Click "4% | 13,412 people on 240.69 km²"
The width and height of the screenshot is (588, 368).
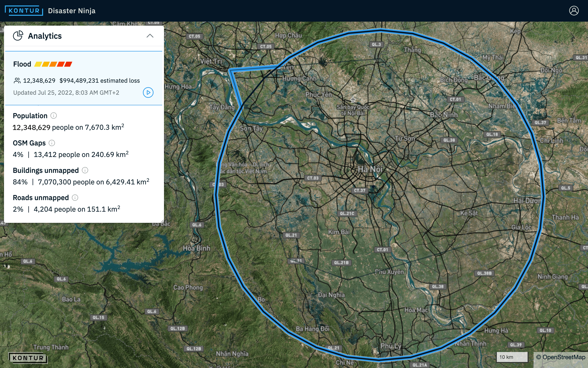tap(71, 154)
